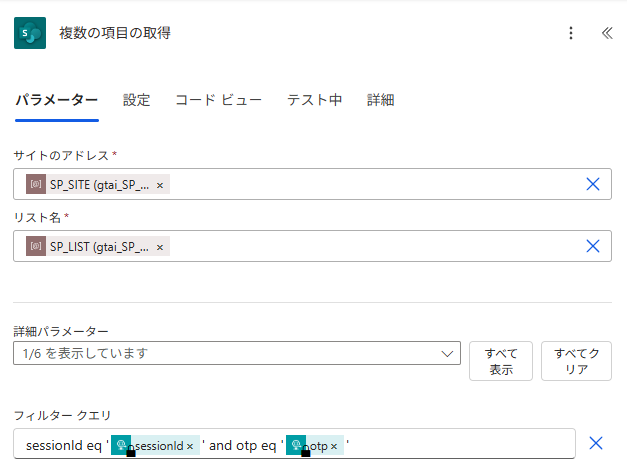Remove the sessionId token from filter query
This screenshot has height=472, width=627.
[x=190, y=446]
